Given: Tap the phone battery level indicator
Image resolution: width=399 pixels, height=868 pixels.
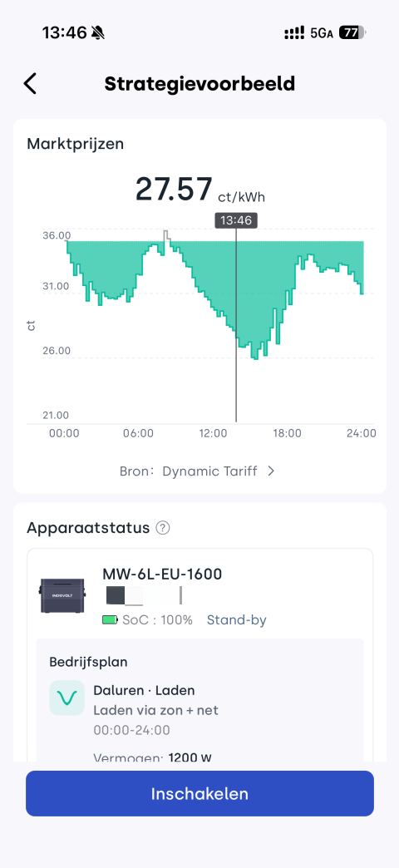Looking at the screenshot, I should [352, 33].
